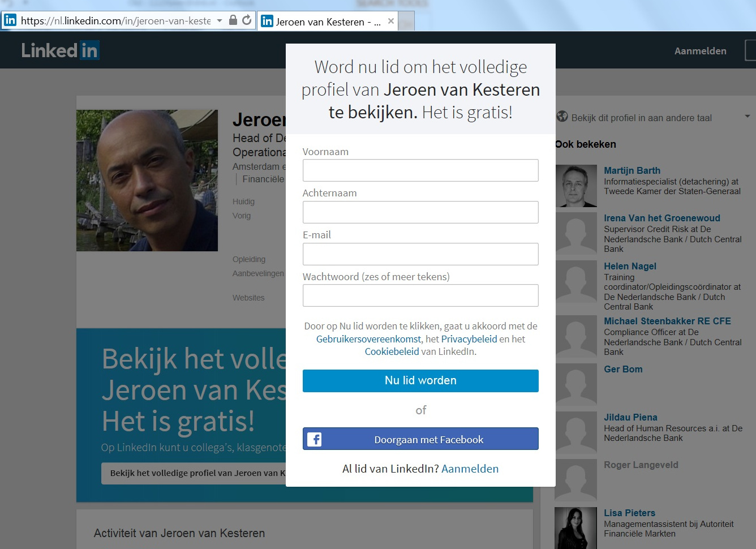The width and height of the screenshot is (756, 549).
Task: Click the padlock security icon
Action: click(x=233, y=20)
